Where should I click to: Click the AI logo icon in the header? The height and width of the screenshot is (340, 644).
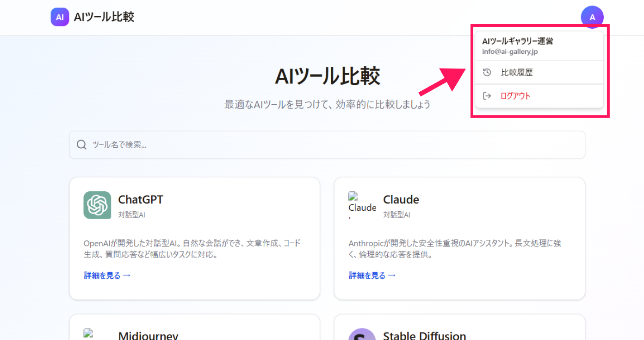[x=60, y=18]
